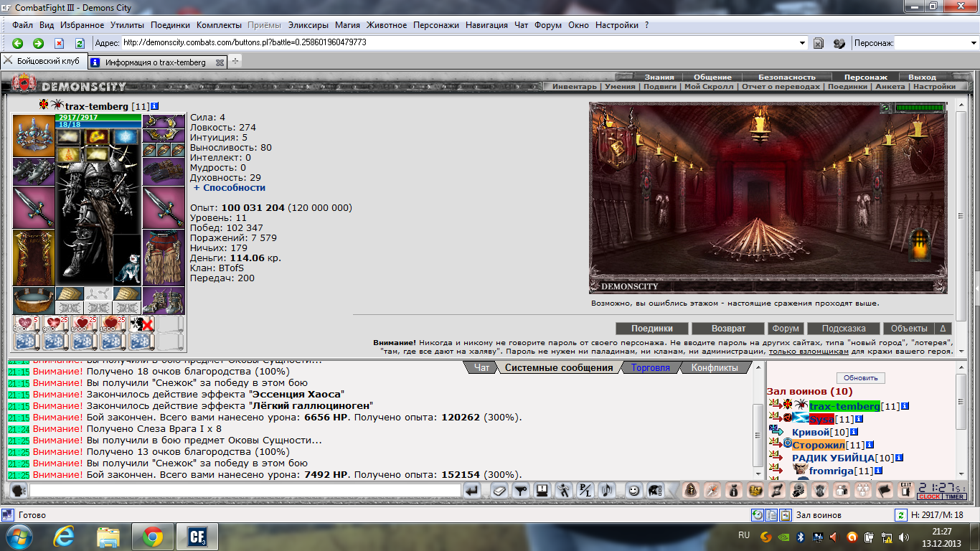The width and height of the screenshot is (980, 551).
Task: Use the 600 HP healing scroll
Action: (27, 324)
